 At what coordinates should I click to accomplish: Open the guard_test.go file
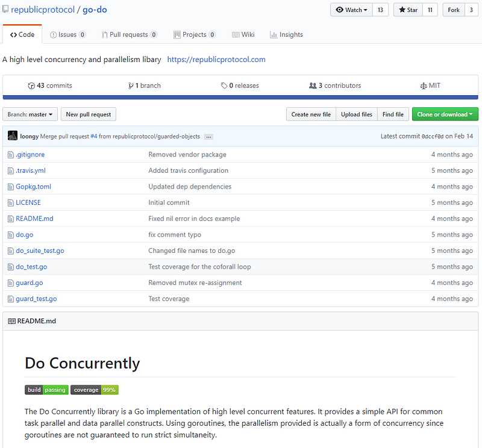tap(36, 299)
